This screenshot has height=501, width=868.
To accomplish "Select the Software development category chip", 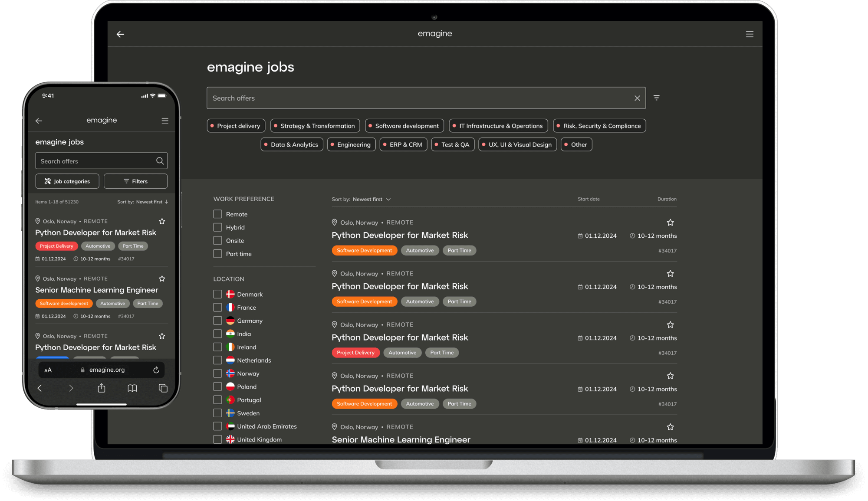I will (404, 126).
